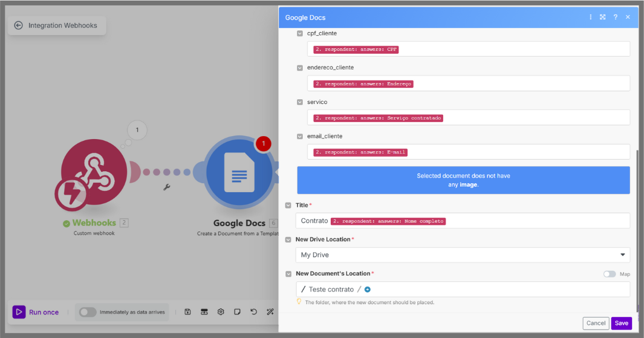Click the Teste contrato folder path segment
644x338 pixels.
tap(331, 290)
